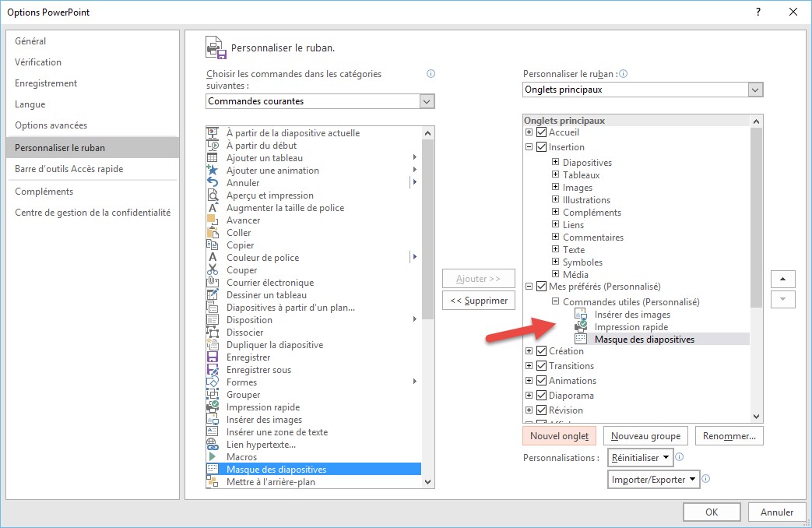Click 'Insérer des images' icon in ribbon tree

pyautogui.click(x=581, y=314)
